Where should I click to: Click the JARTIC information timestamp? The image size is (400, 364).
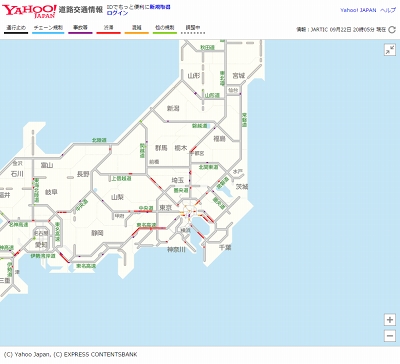click(x=341, y=30)
